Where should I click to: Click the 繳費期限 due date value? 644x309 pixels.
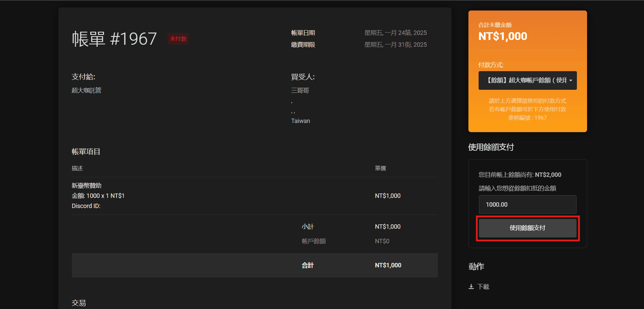coord(396,45)
